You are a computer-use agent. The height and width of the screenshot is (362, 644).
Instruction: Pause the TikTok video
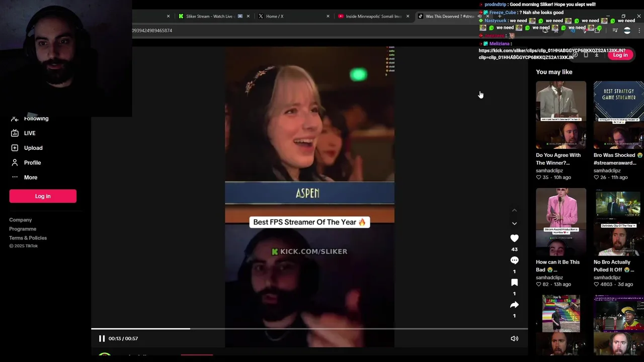[102, 338]
